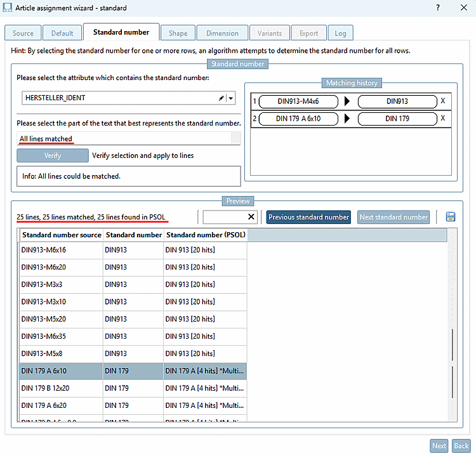Image resolution: width=476 pixels, height=458 pixels.
Task: Open the Variants tab
Action: (x=270, y=33)
